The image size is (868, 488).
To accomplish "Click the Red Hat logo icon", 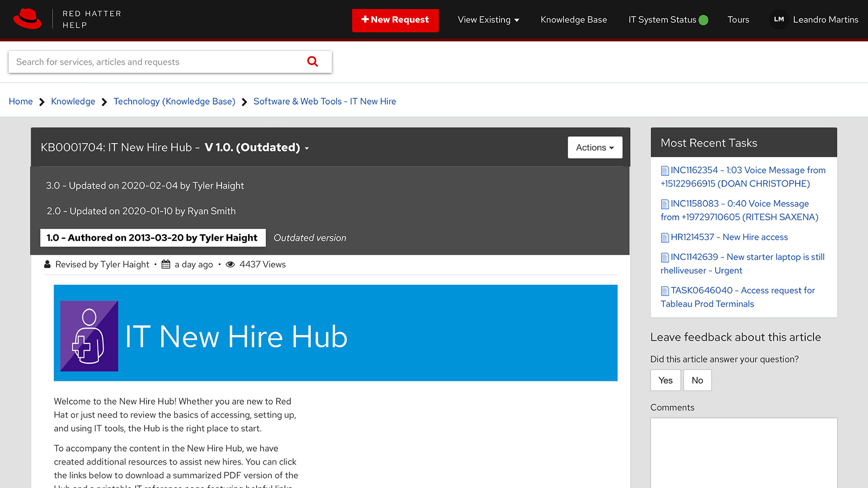I will pos(27,19).
